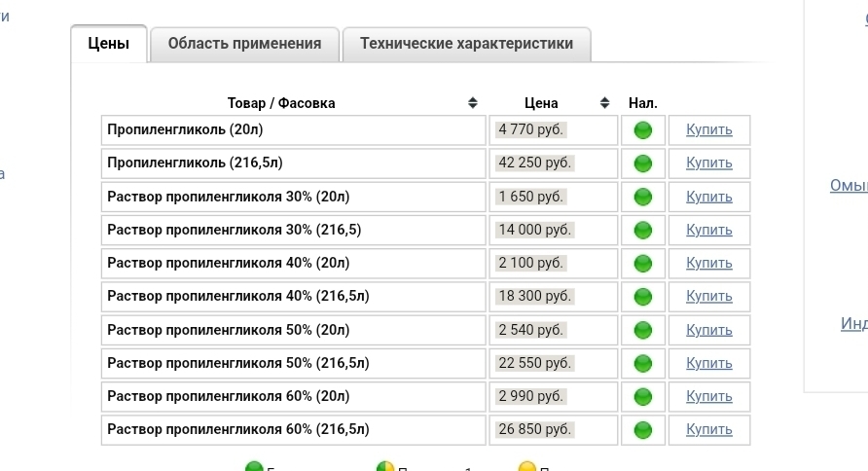Click the Нал. column header
868x471 pixels.
click(x=642, y=103)
